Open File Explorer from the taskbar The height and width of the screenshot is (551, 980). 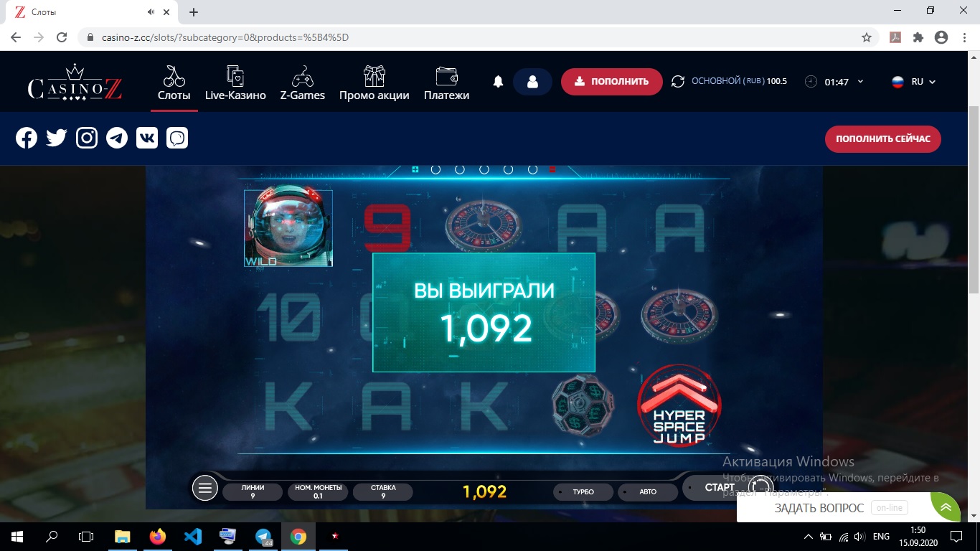coord(123,536)
